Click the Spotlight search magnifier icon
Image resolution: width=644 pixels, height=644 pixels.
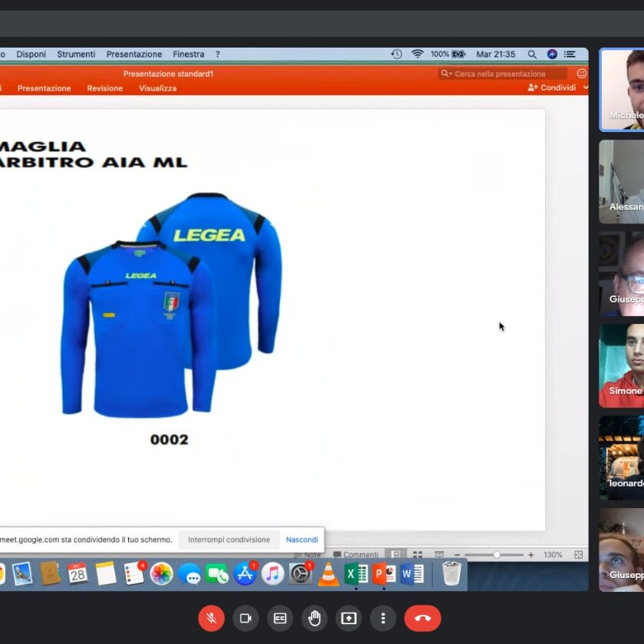[x=532, y=54]
